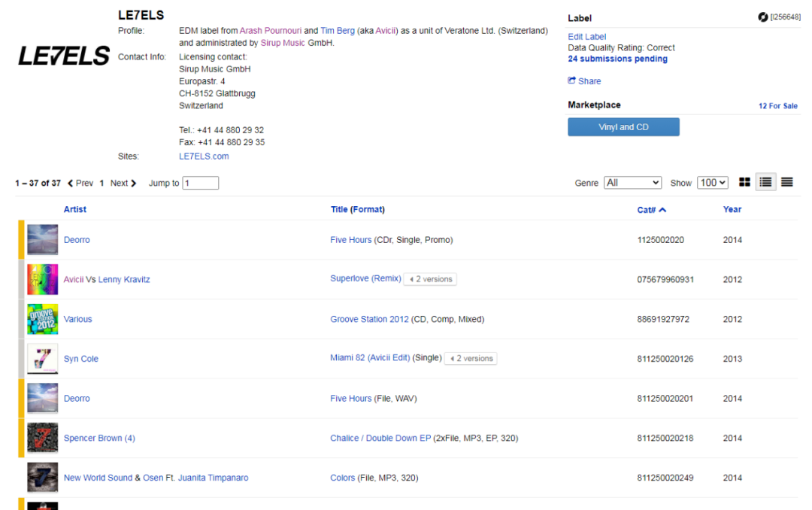The image size is (812, 510).
Task: Open Five Hours WAV release cover thumbnail
Action: [42, 398]
